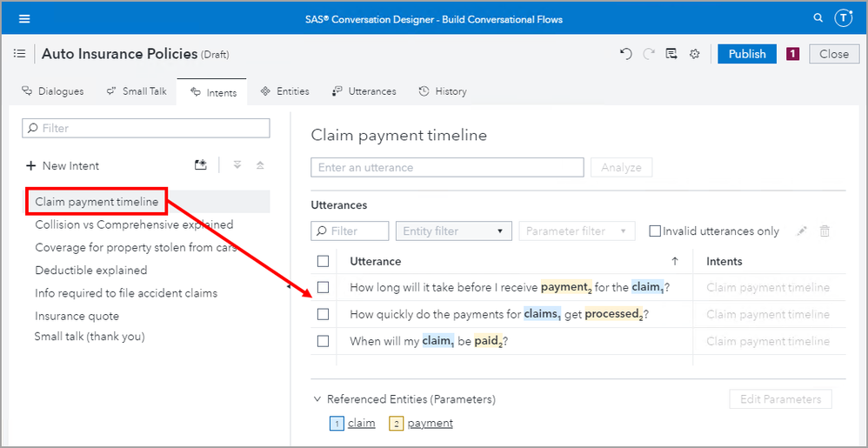Focus the intents Filter search field
This screenshot has height=448, width=868.
pos(145,128)
